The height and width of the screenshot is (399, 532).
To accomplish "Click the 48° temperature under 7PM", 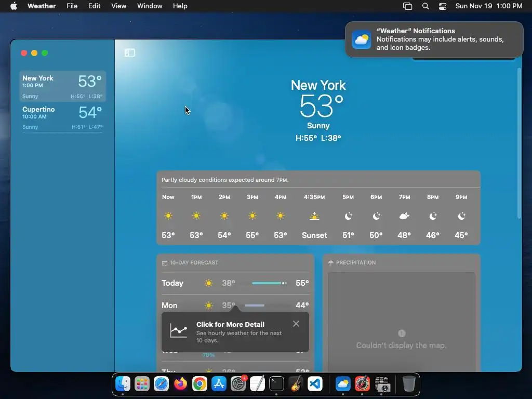I will 404,235.
